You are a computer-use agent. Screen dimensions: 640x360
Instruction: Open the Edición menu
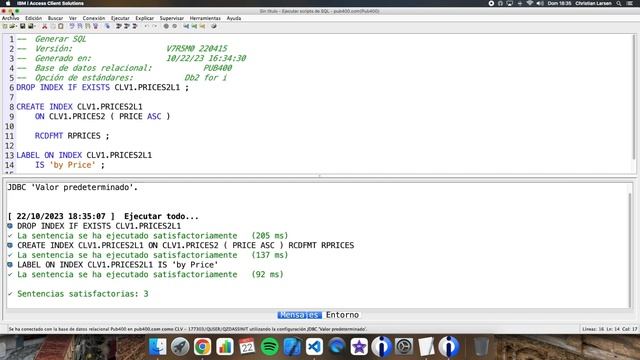point(33,18)
